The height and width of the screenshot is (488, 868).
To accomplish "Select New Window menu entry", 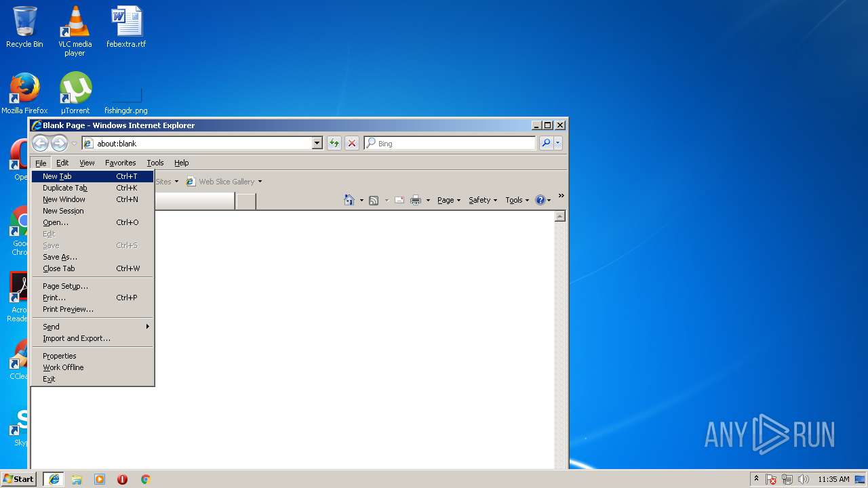I will pos(92,199).
